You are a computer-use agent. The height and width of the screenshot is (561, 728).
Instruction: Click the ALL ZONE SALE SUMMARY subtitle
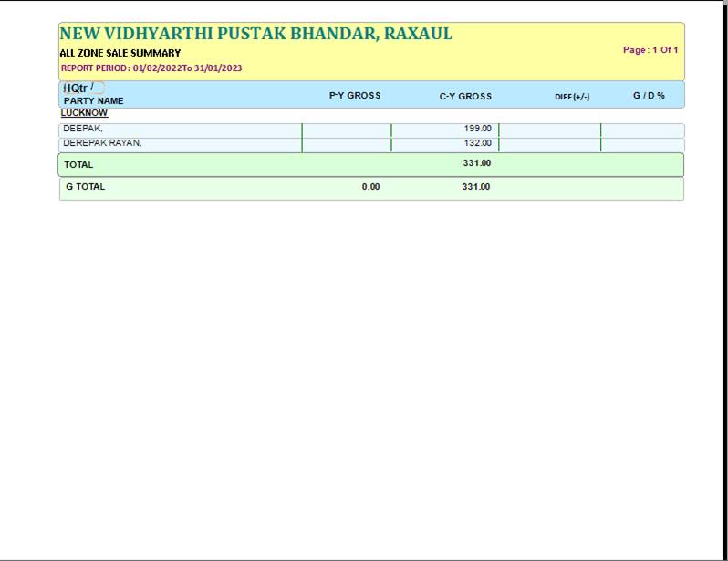[120, 53]
